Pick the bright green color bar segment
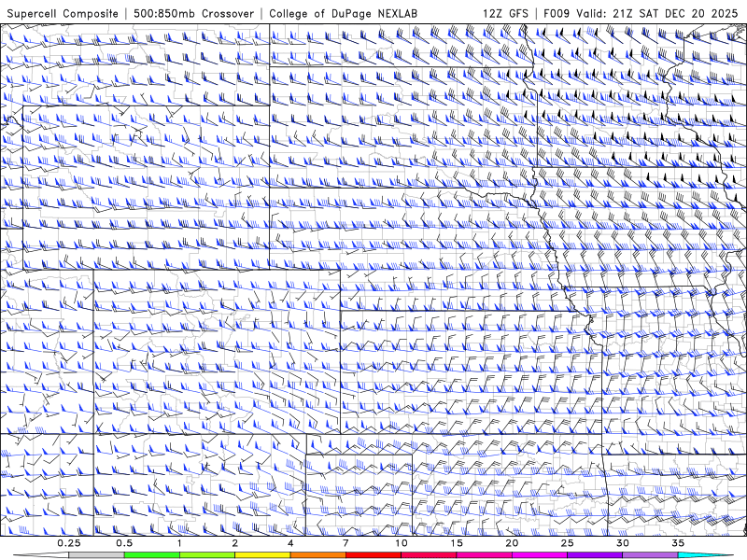 coord(152,555)
